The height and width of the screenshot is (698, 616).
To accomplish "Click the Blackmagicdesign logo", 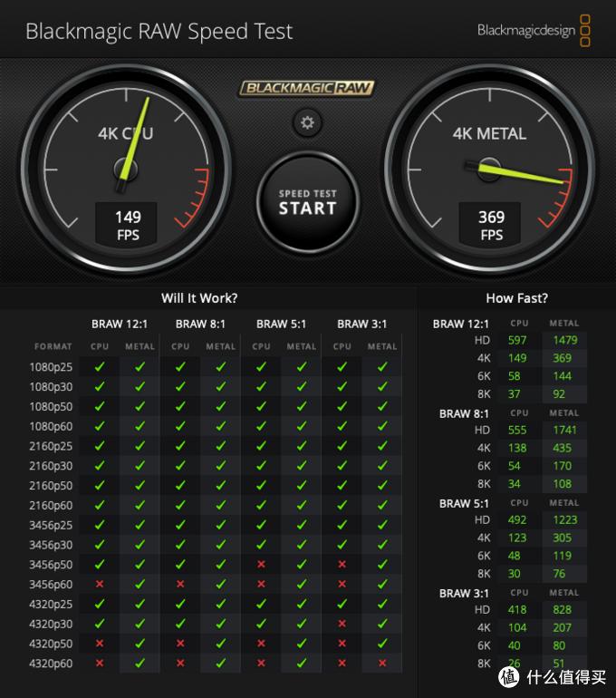I will 534,30.
